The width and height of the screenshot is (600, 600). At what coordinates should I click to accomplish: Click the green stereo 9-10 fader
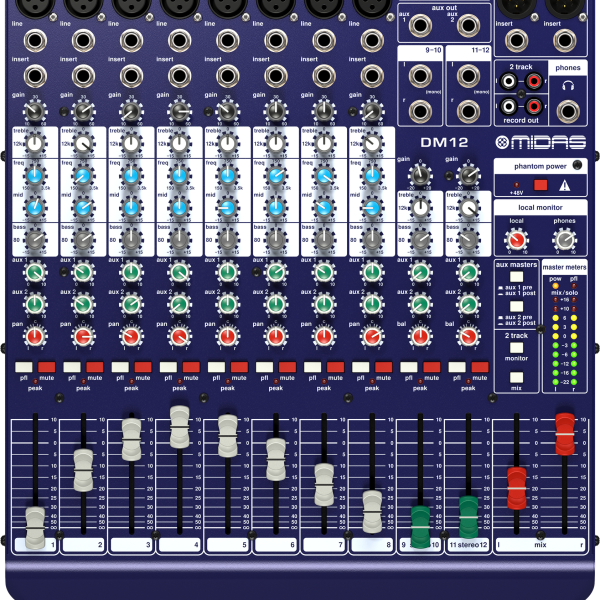pos(420,527)
